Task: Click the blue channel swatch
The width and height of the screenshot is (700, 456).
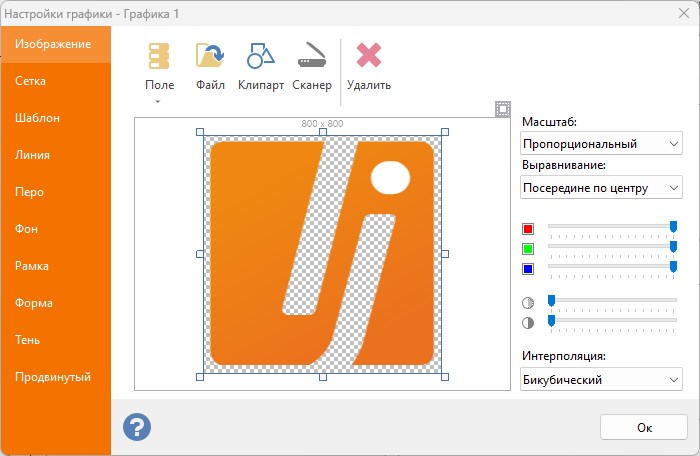Action: (528, 269)
